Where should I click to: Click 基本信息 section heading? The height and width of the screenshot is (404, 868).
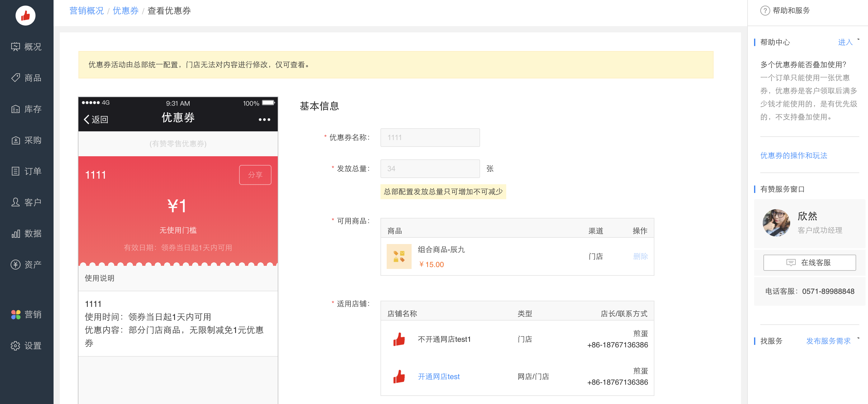tap(319, 106)
